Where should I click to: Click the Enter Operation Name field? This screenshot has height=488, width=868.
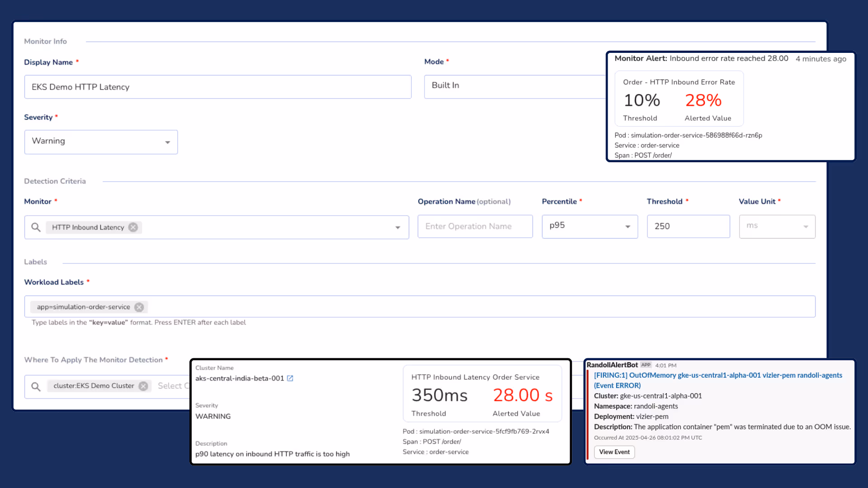pos(475,226)
